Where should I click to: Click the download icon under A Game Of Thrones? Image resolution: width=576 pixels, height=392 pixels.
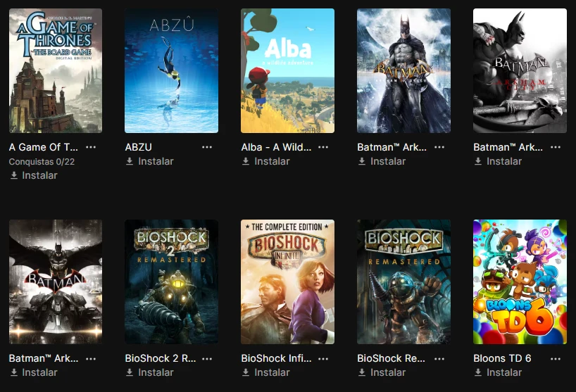(13, 175)
